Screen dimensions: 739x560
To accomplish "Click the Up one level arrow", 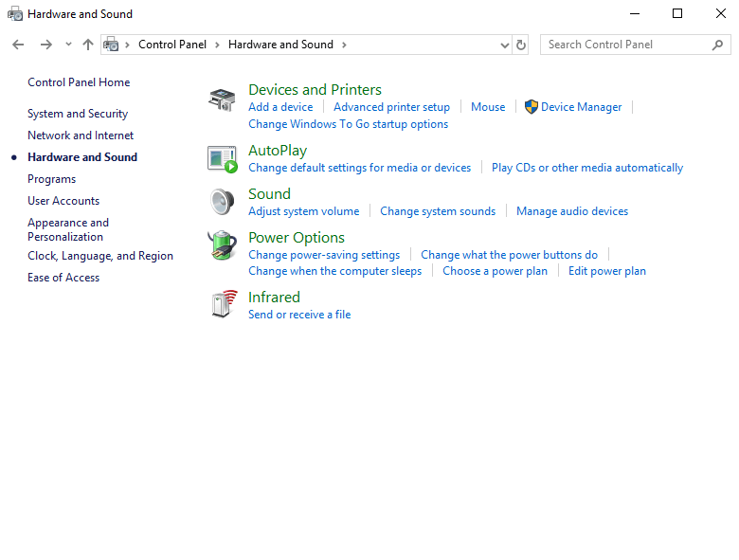I will coord(88,45).
